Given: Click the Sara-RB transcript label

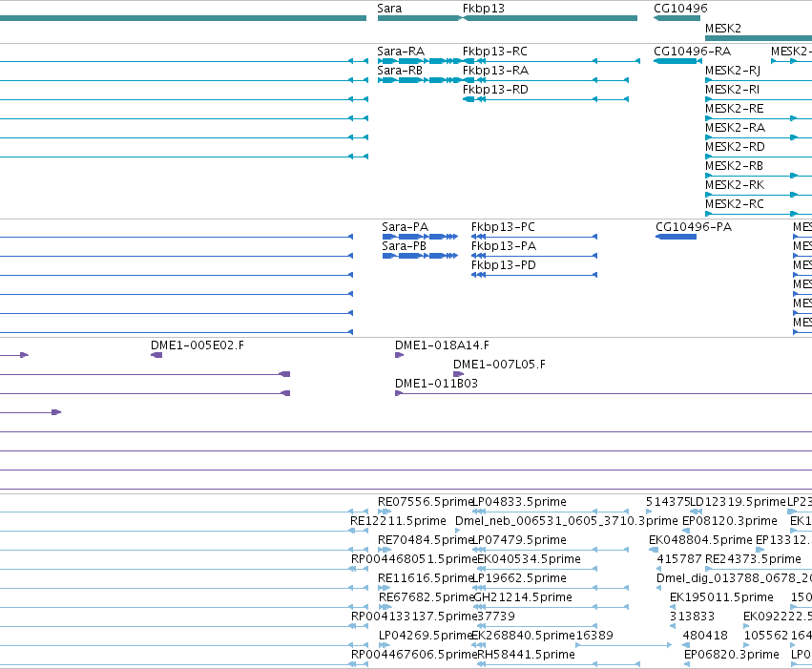Looking at the screenshot, I should pos(400,71).
